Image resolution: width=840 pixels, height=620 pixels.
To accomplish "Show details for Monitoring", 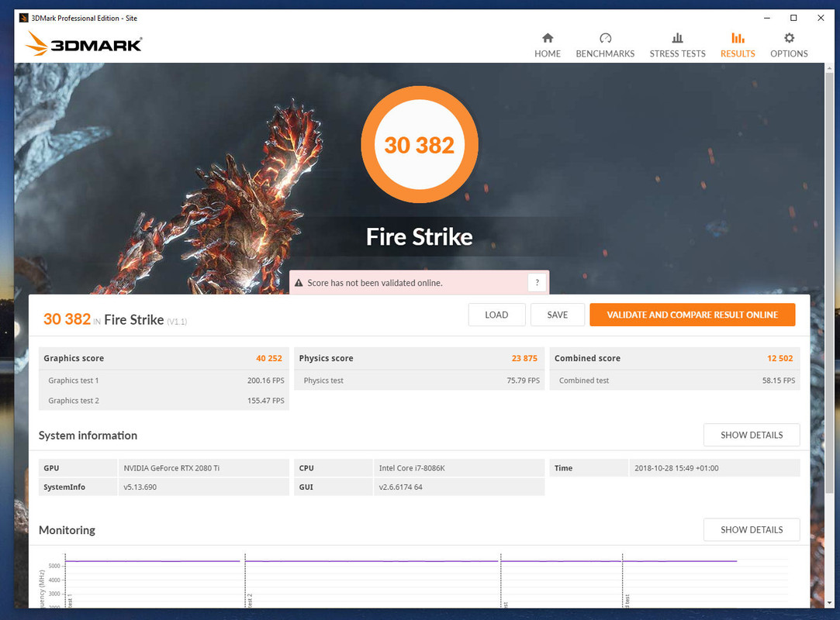I will (x=751, y=529).
